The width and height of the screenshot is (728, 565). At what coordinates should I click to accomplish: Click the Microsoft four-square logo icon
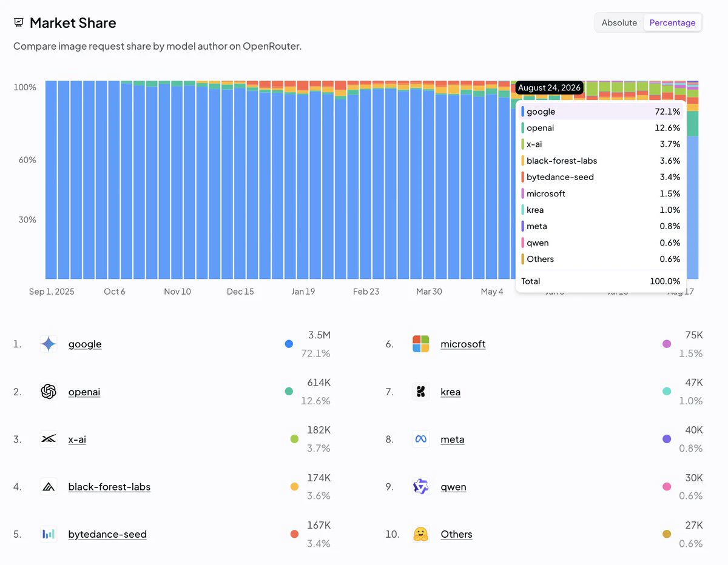pos(421,344)
